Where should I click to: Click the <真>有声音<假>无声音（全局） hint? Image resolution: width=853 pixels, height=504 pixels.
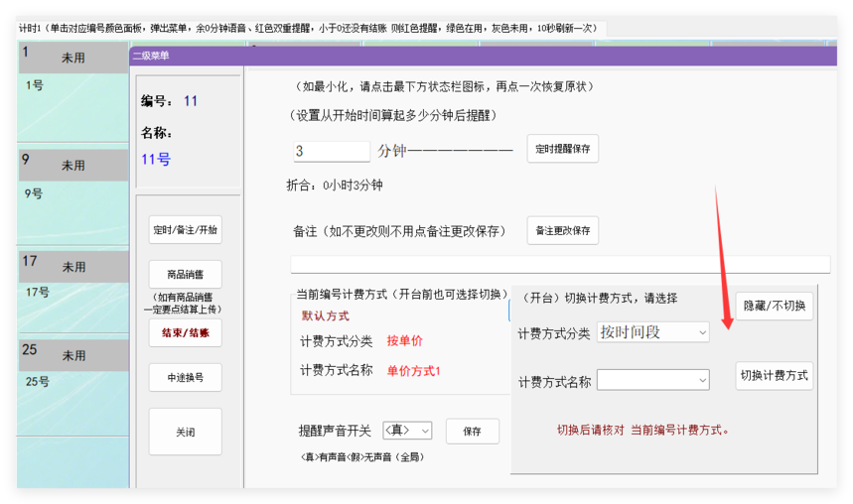pos(361,457)
